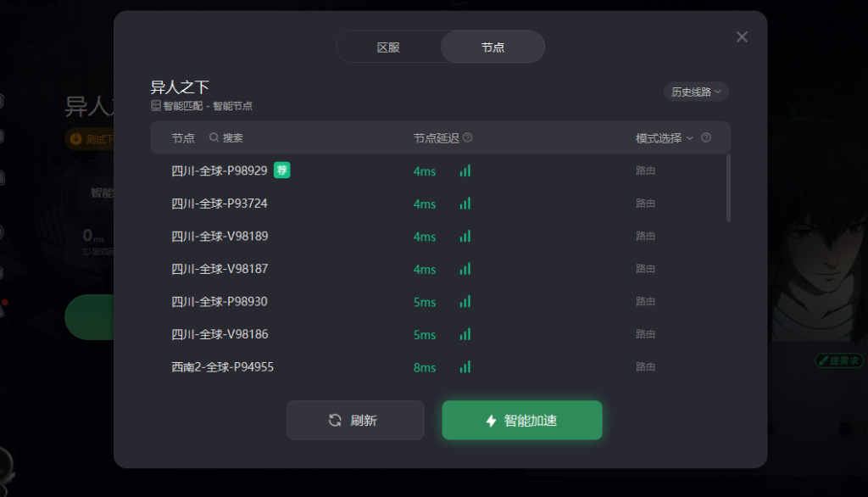Select the 节点 tab

pos(492,47)
